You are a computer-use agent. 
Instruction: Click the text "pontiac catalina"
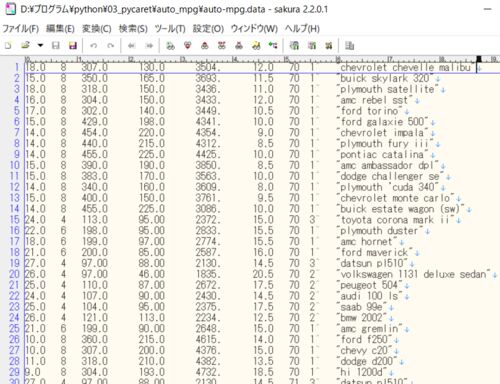click(x=382, y=154)
